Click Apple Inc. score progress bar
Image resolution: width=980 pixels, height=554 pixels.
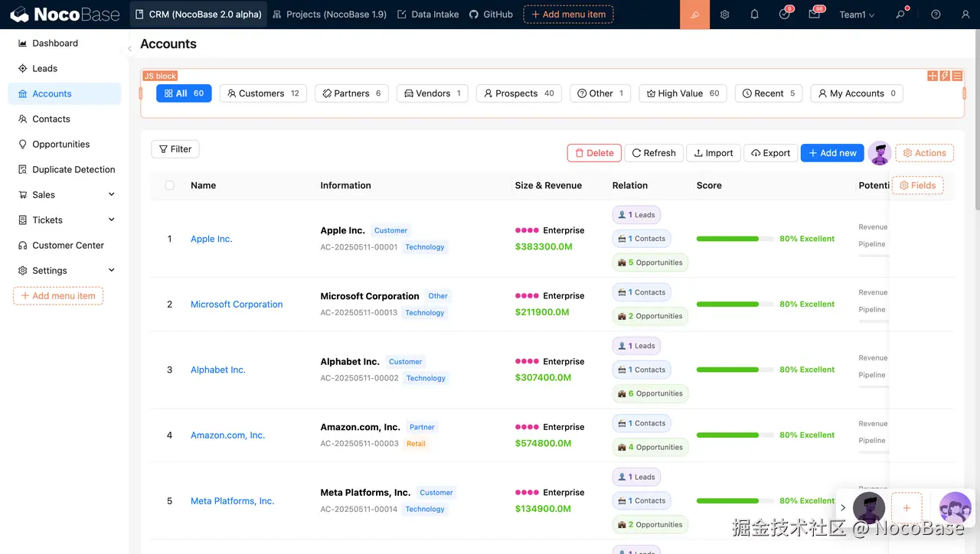point(735,239)
